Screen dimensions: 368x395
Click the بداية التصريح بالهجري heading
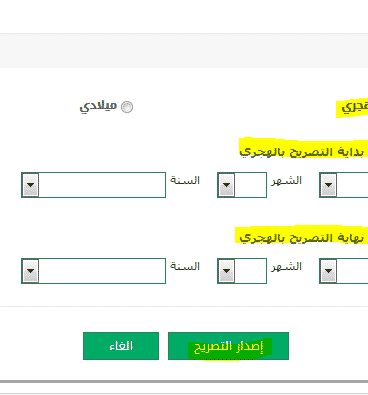(x=303, y=152)
